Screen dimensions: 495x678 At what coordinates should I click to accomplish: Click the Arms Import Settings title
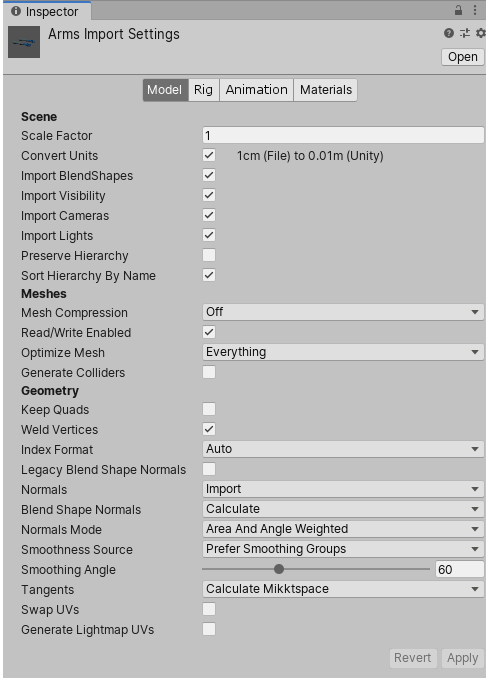(114, 34)
